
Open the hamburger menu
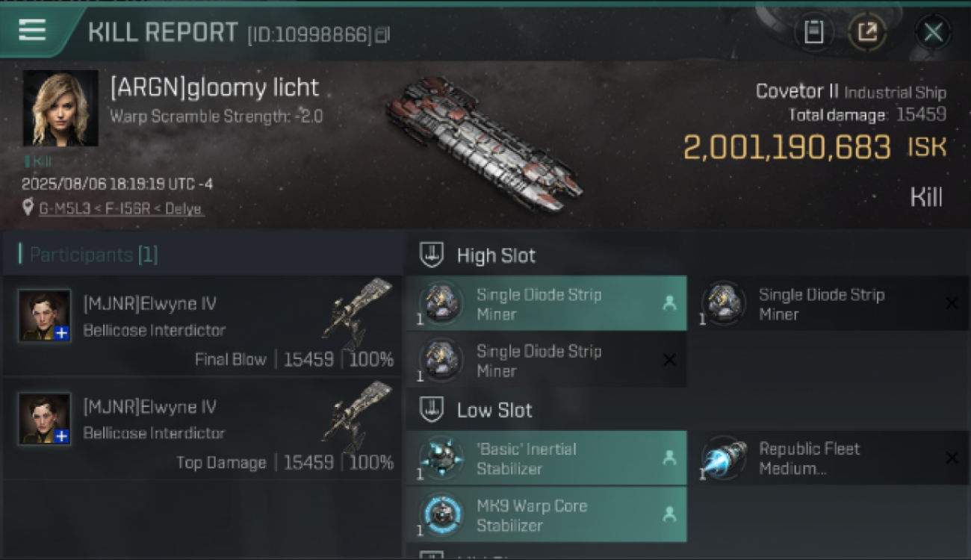pos(32,30)
